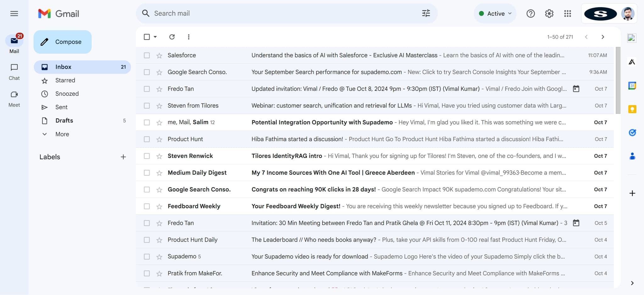Open the Settings gear icon
The height and width of the screenshot is (295, 644).
(549, 14)
